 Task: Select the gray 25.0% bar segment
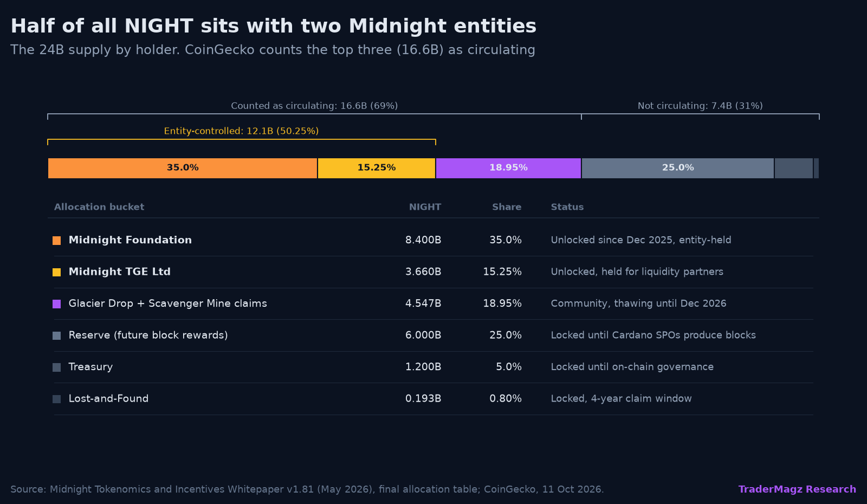click(678, 168)
